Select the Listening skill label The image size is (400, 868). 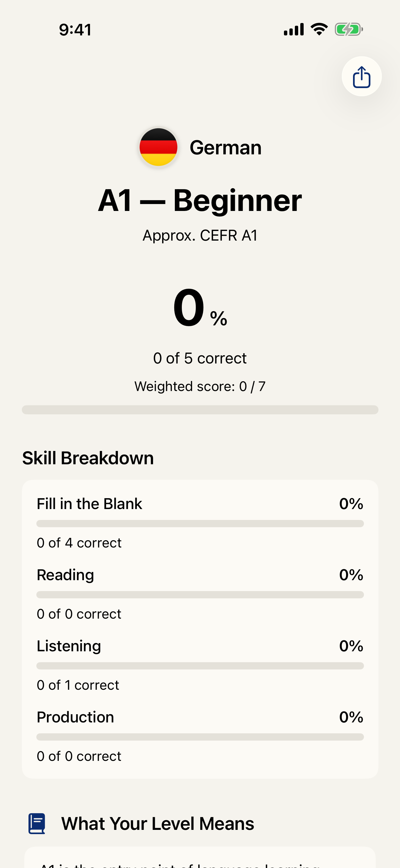69,646
